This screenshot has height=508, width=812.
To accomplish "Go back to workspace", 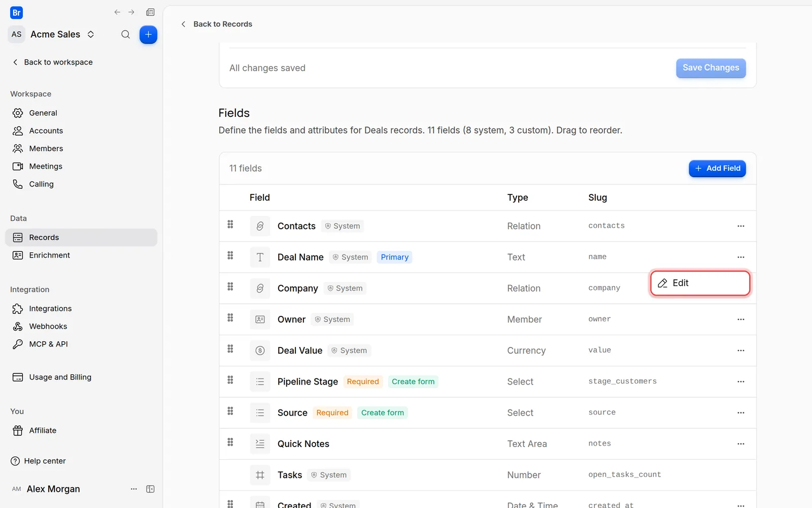I will (x=52, y=62).
